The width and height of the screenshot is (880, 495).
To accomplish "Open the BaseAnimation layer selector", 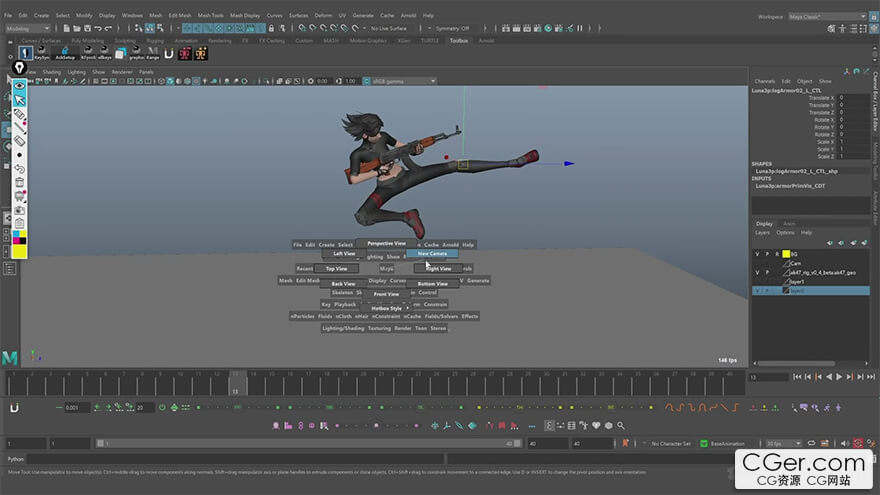I will (x=727, y=443).
